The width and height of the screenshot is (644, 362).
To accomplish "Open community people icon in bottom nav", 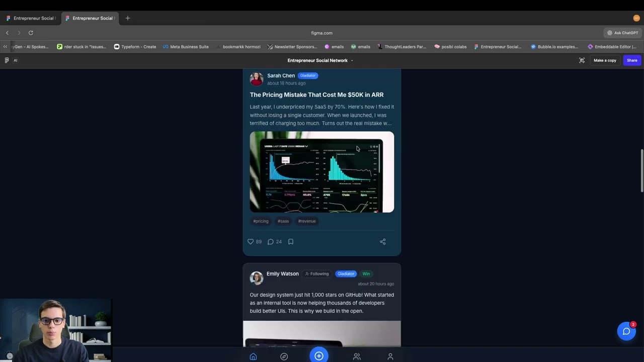I will click(357, 356).
